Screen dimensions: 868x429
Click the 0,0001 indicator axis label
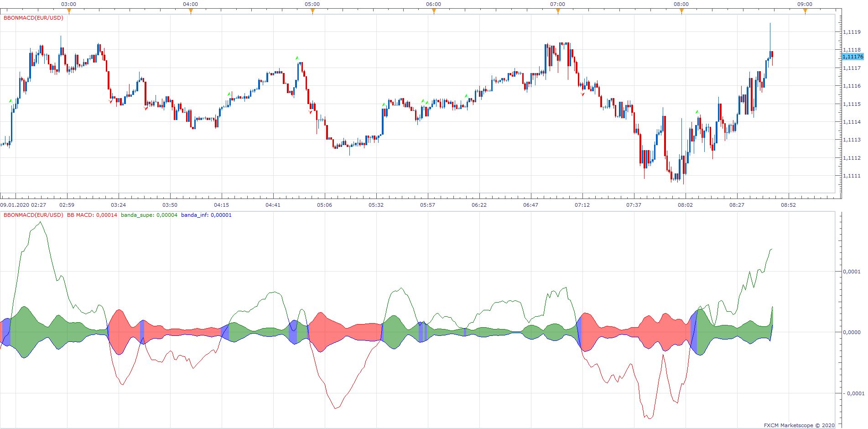(x=852, y=272)
